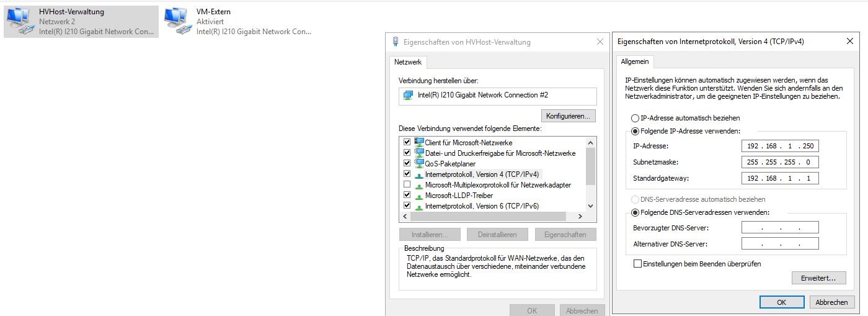This screenshot has height=316, width=868.
Task: Check Einstellungen beim Beenden überprüfen
Action: 637,264
